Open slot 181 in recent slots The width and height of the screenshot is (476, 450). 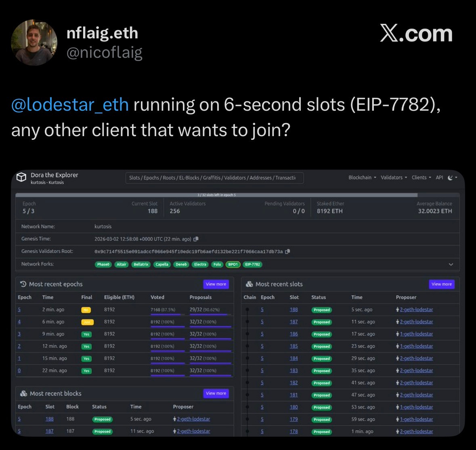point(294,395)
